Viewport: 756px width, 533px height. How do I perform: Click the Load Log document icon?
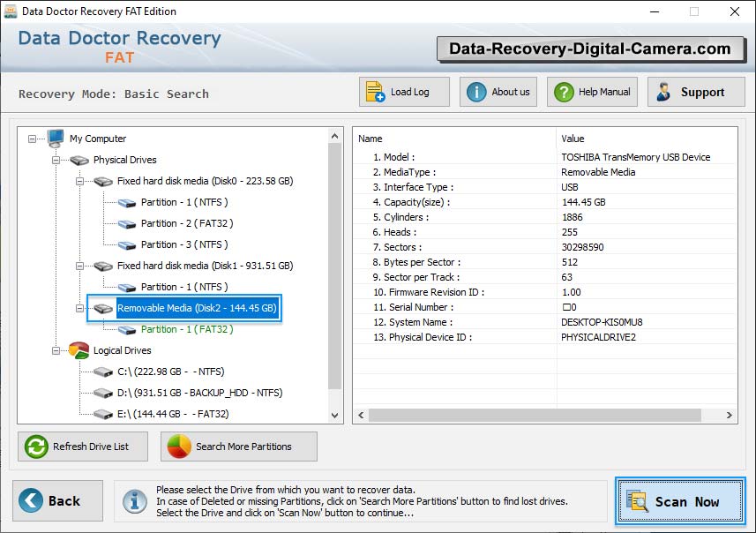pos(375,92)
